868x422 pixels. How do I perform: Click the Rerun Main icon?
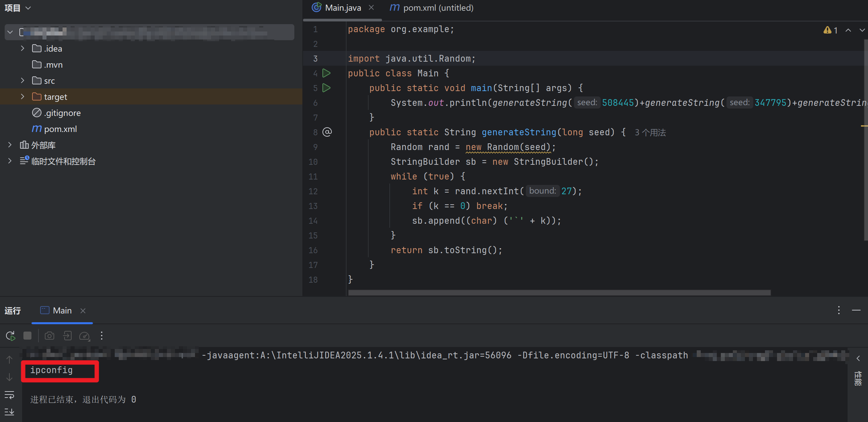click(10, 335)
